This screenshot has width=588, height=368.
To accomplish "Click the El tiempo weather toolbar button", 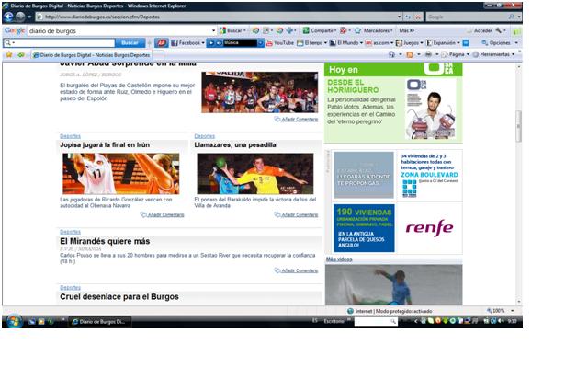I will pos(311,43).
